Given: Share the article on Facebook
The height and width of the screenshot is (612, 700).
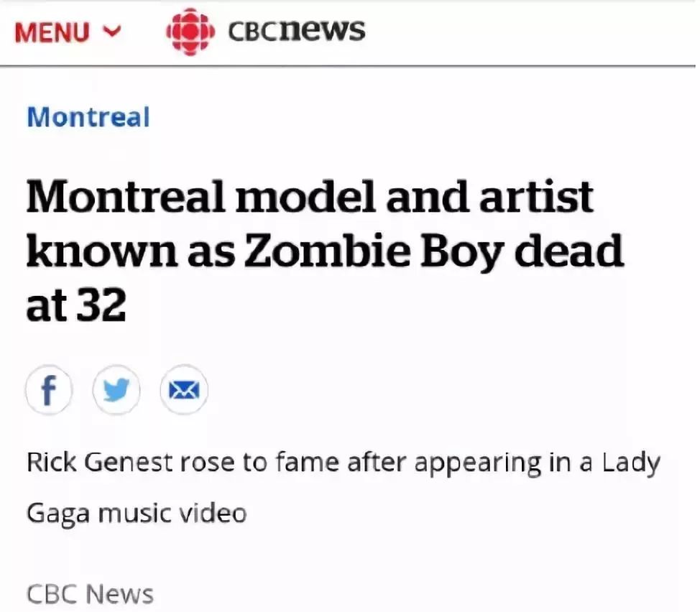Looking at the screenshot, I should (49, 390).
